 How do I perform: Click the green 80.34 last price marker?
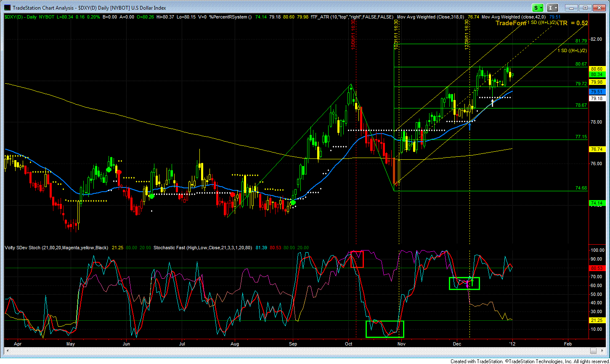click(x=597, y=74)
